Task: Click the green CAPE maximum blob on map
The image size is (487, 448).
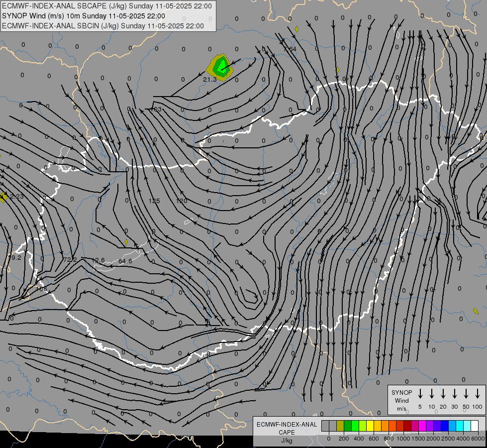Action: coord(221,67)
